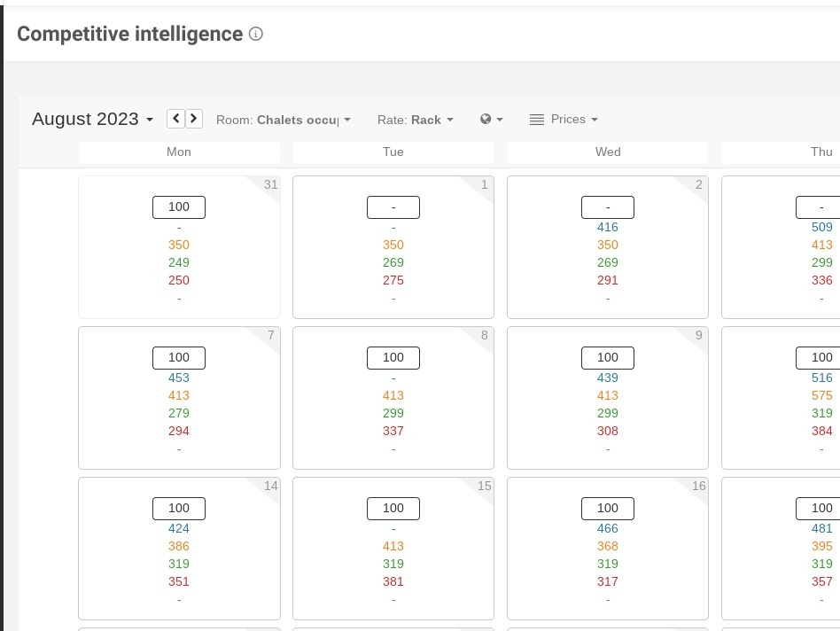Click blue price 424 on day 14
Screen dimensions: 840x631
[x=179, y=528]
